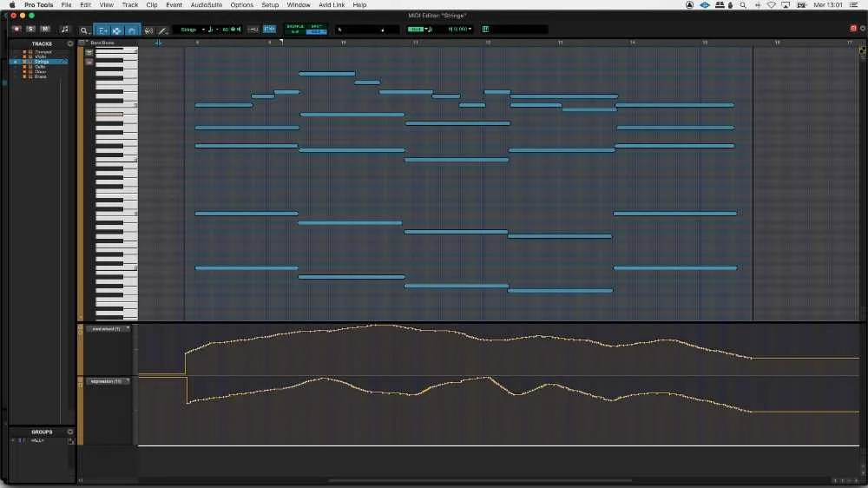Open the AudioSuite menu

coord(206,5)
